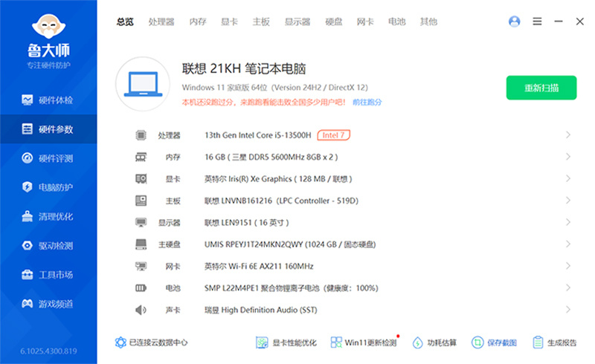Viewport: 595px width, 364px height.
Task: Open Win11更新检测 tool
Action: 364,342
